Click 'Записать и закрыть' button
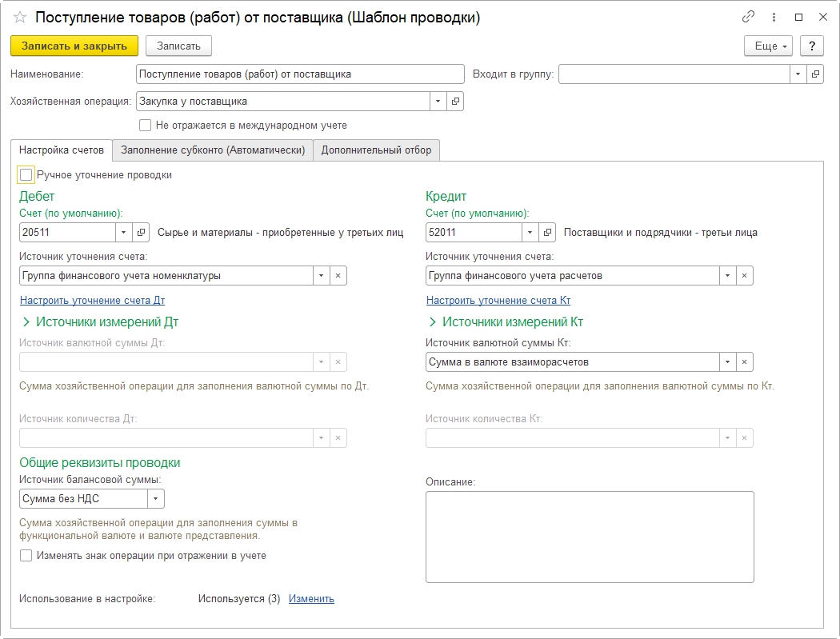The width and height of the screenshot is (840, 639). [74, 46]
